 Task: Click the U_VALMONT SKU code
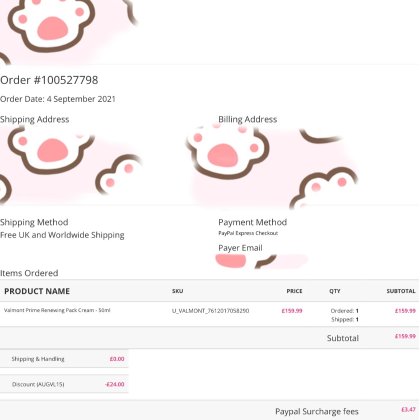click(210, 311)
